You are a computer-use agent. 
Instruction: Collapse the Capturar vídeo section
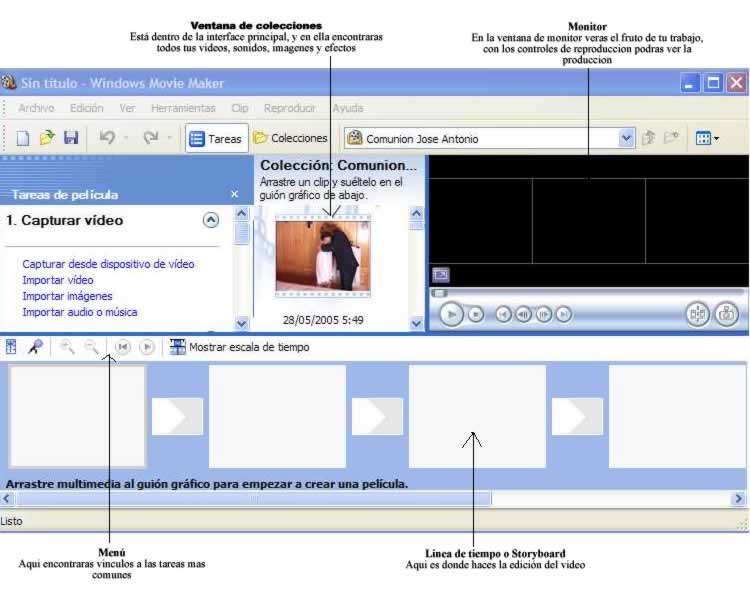coord(211,220)
